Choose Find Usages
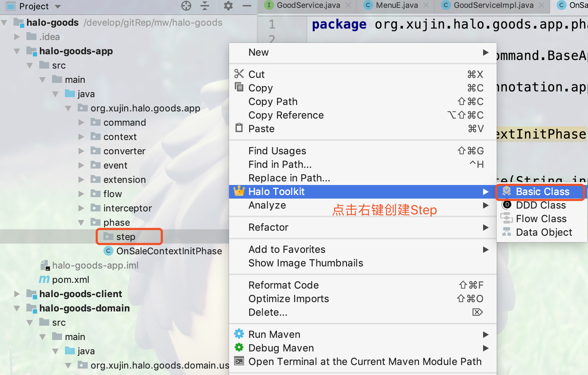 (363, 151)
